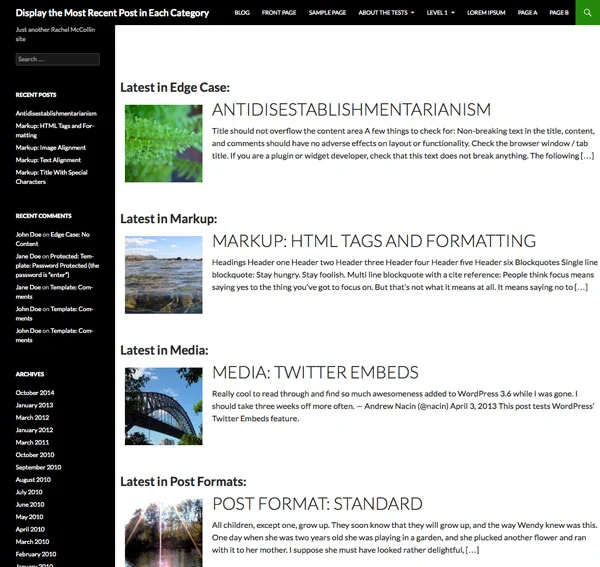Open the rocky shoreline post thumbnail
This screenshot has height=567, width=600.
pos(164,275)
